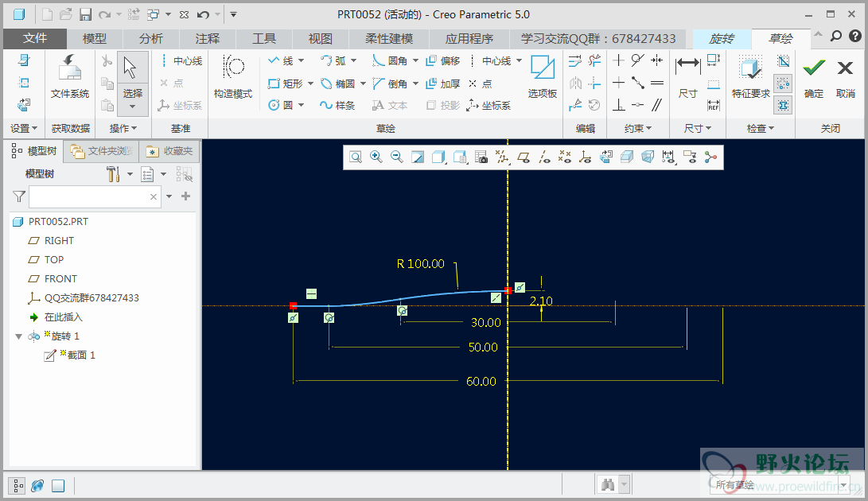The width and height of the screenshot is (868, 501).
Task: Open the 文件夹浏览 navigator tab
Action: (101, 151)
